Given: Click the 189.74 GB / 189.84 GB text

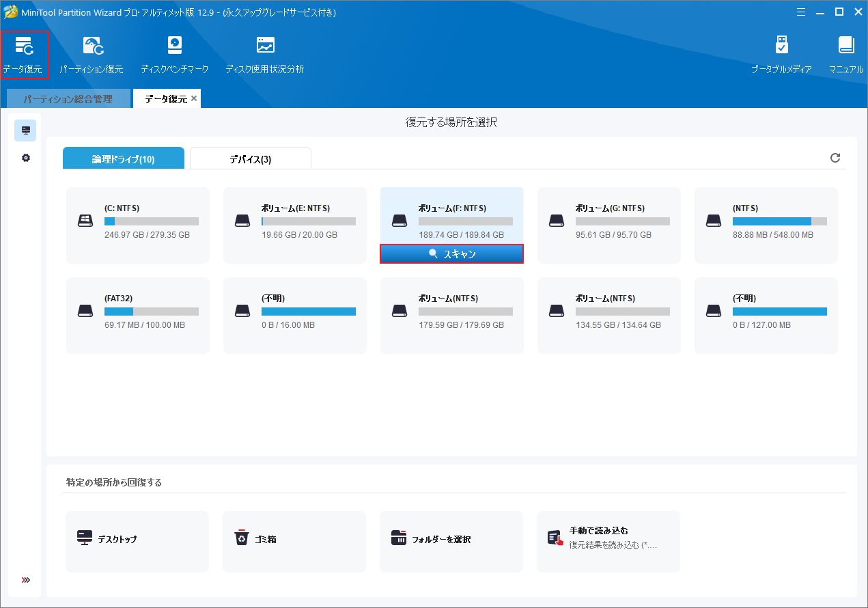Looking at the screenshot, I should pyautogui.click(x=461, y=235).
